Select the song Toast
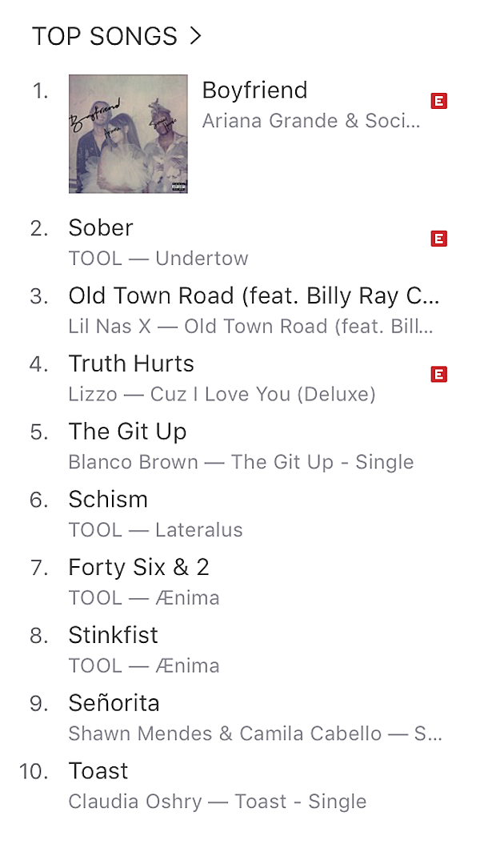Image resolution: width=504 pixels, height=844 pixels. pyautogui.click(x=98, y=771)
